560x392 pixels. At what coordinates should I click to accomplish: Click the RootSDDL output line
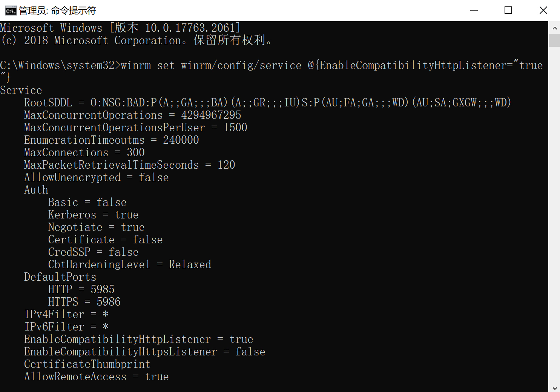coord(267,103)
